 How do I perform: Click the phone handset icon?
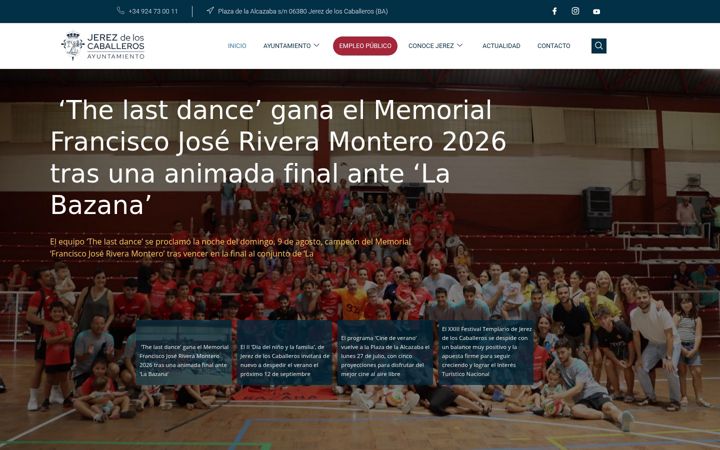120,11
